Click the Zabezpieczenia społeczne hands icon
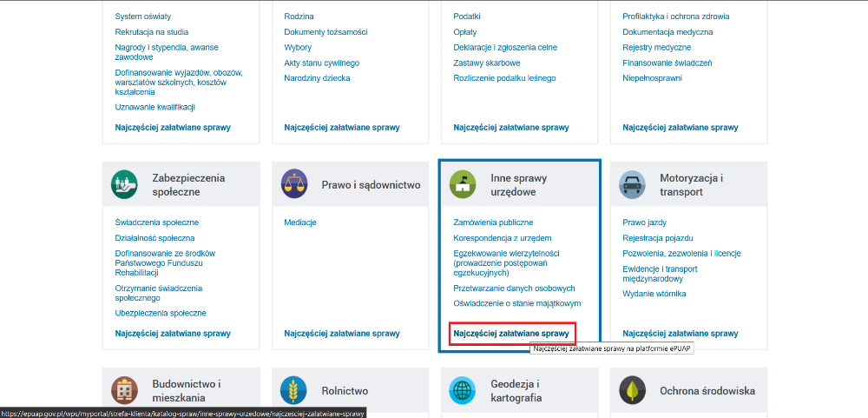Viewport: 868px width, 418px height. 124,184
